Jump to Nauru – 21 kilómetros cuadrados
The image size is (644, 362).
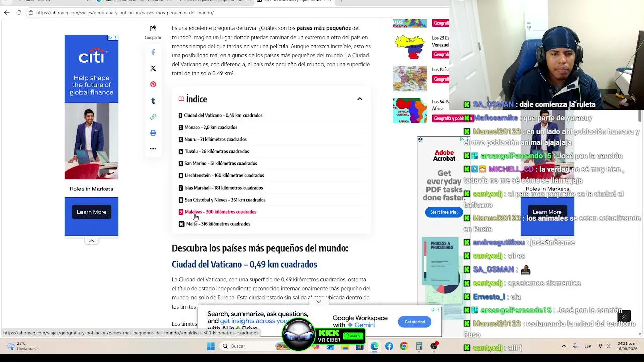tap(215, 139)
